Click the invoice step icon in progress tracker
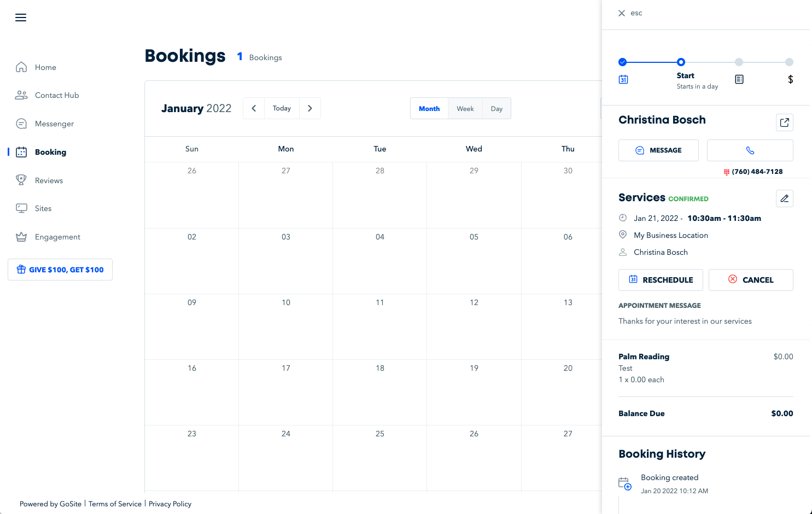Viewport: 812px width, 514px height. point(739,79)
